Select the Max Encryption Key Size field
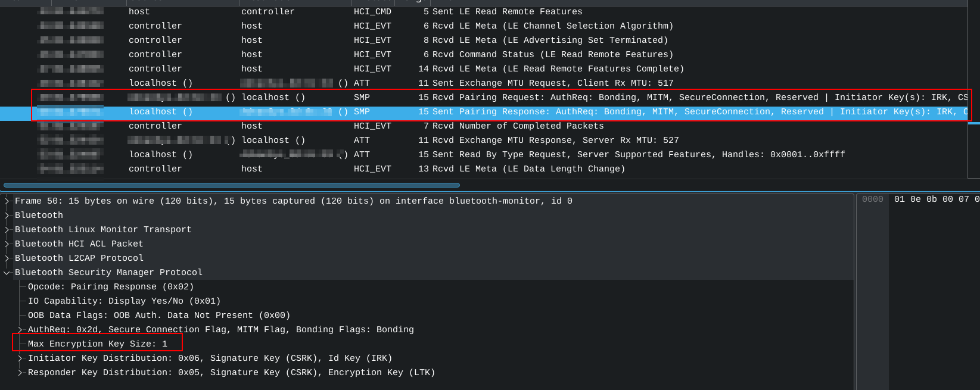Image resolution: width=980 pixels, height=390 pixels. pyautogui.click(x=98, y=344)
